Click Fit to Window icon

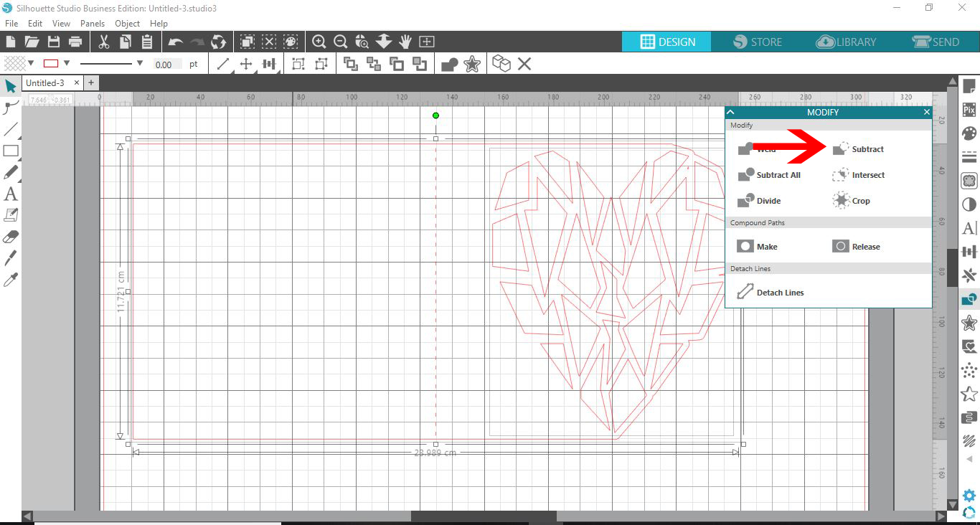pyautogui.click(x=427, y=42)
